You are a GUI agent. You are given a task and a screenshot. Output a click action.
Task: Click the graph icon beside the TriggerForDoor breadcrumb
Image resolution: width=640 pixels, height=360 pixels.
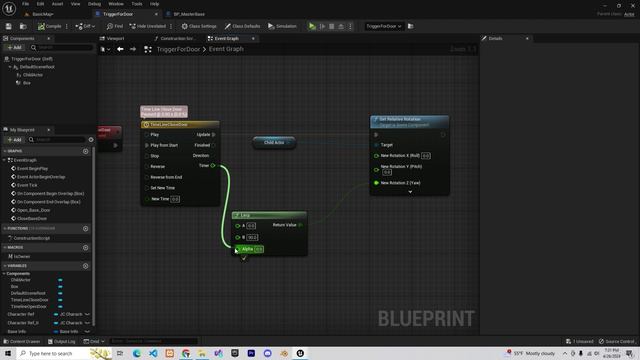pyautogui.click(x=148, y=49)
